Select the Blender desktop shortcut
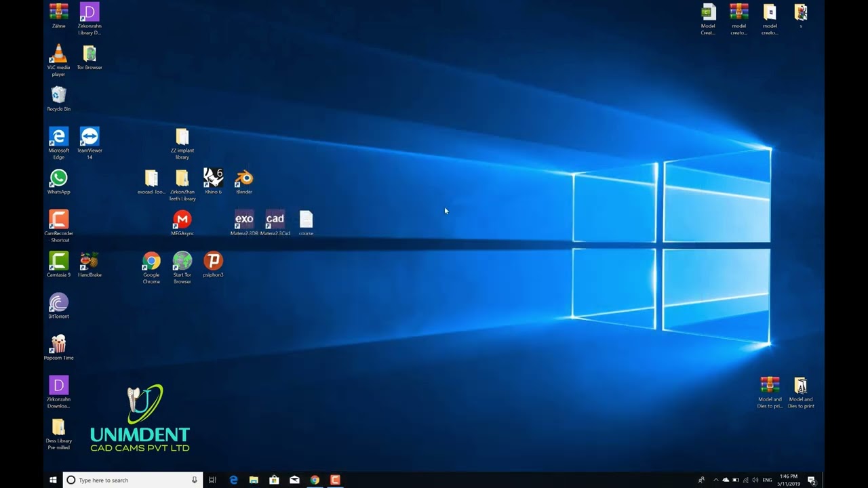The width and height of the screenshot is (868, 488). pos(243,182)
